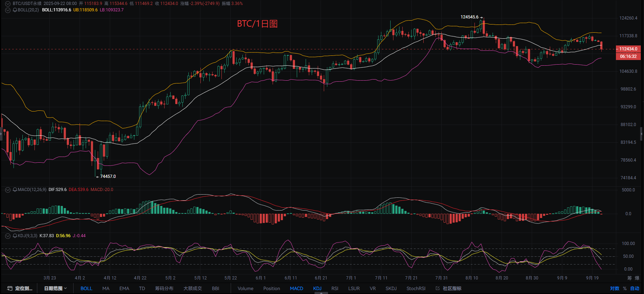
Task: Click the current price label 112434.0
Action: [628, 49]
